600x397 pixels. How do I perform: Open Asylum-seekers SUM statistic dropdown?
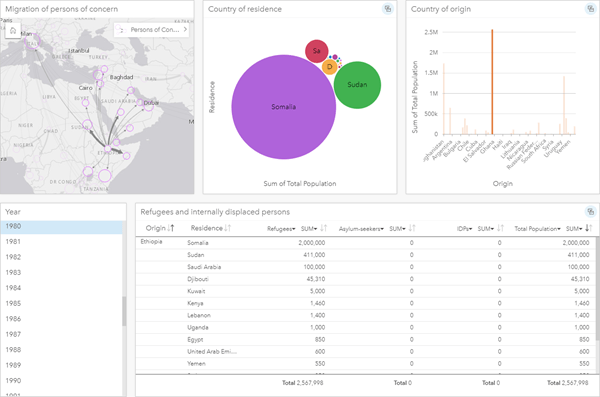[397, 229]
